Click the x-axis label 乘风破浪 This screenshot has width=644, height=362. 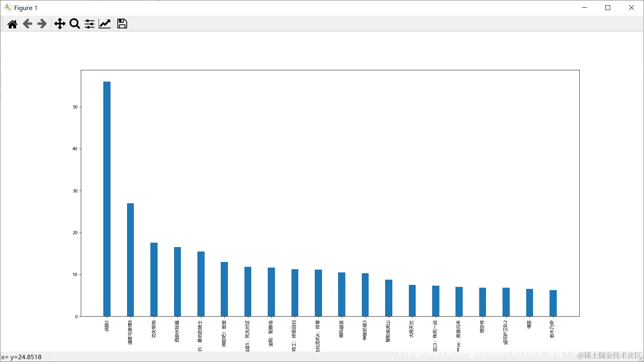coord(342,329)
